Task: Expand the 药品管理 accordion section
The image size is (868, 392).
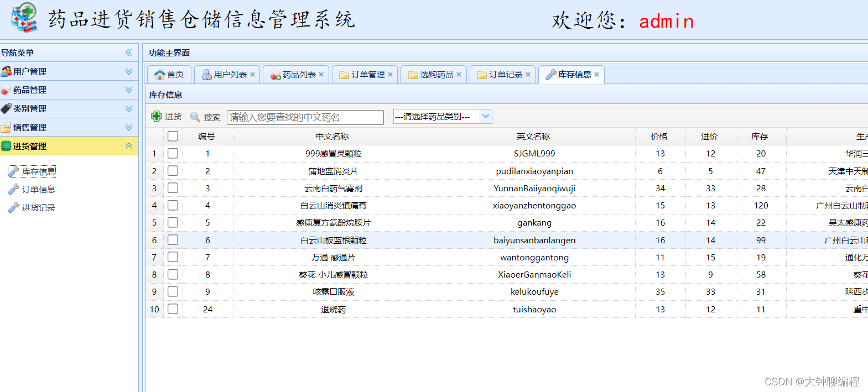Action: 129,90
